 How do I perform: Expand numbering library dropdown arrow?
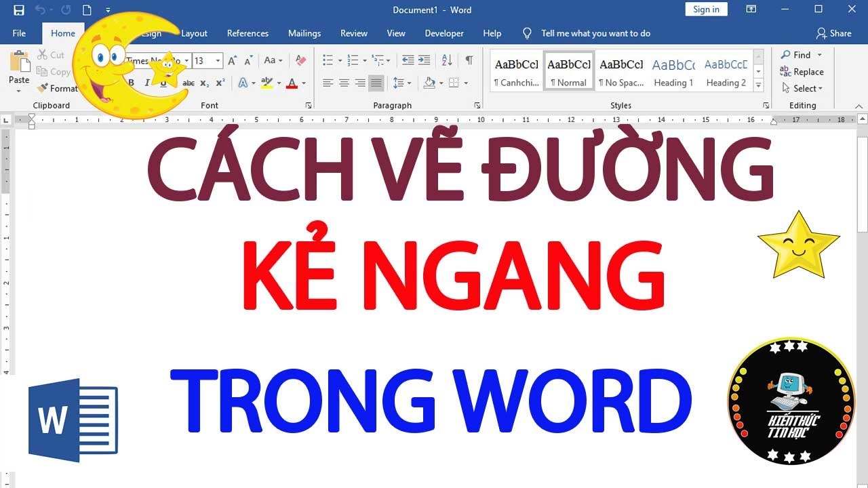(x=364, y=60)
